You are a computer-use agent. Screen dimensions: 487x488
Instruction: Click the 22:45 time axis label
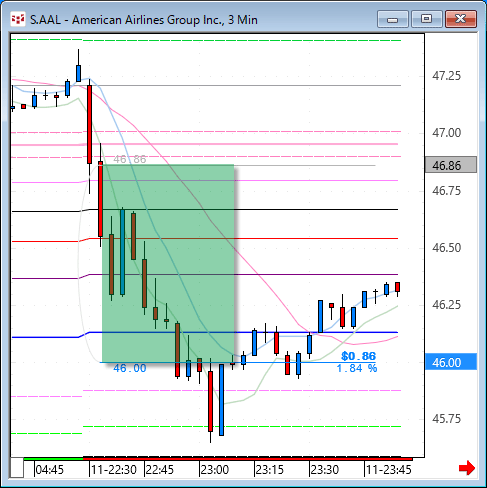pos(160,470)
